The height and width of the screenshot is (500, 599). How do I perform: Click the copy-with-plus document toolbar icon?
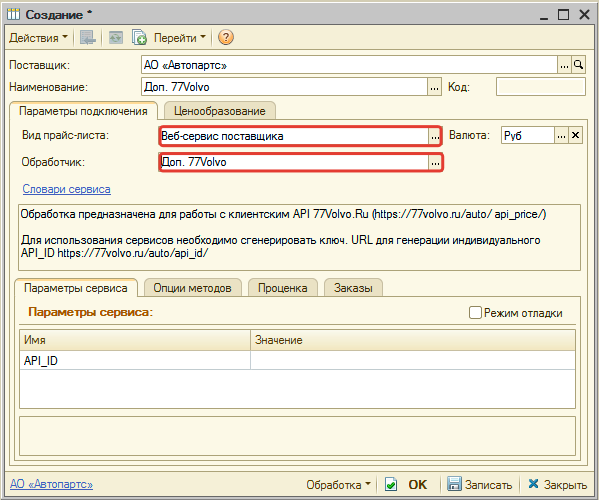pyautogui.click(x=139, y=37)
